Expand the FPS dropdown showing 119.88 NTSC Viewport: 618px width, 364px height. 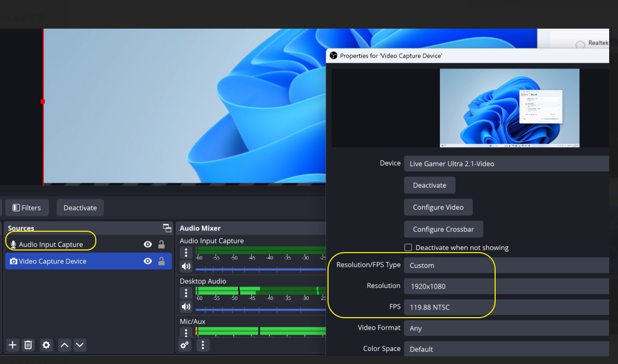(x=506, y=307)
